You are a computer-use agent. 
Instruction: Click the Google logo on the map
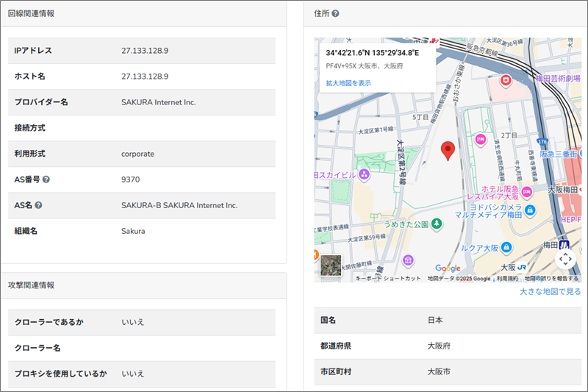point(448,268)
